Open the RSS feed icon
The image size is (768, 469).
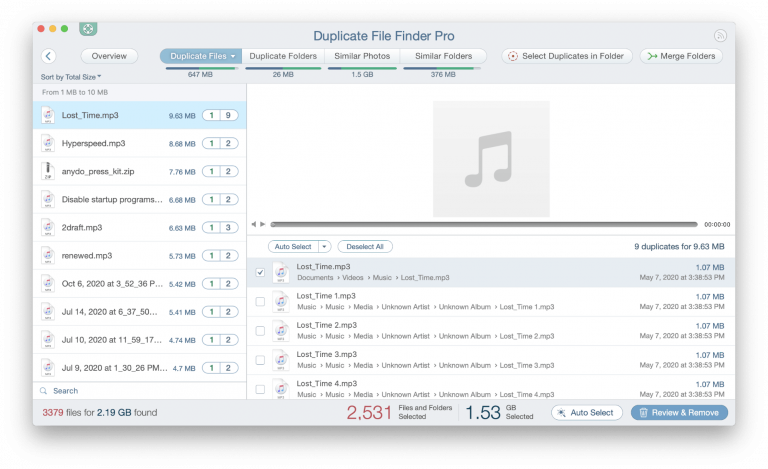click(x=720, y=35)
